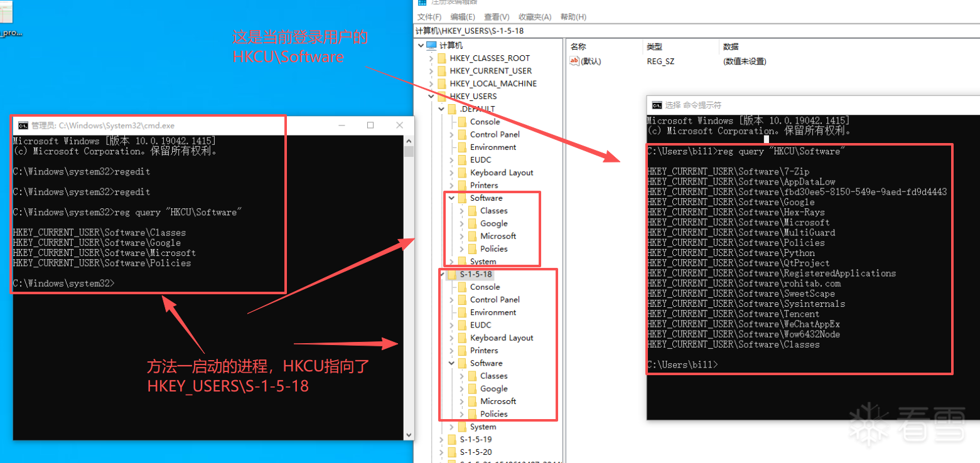Maximize the 管理员 cmd.exe window
This screenshot has width=980, height=463.
coord(370,125)
